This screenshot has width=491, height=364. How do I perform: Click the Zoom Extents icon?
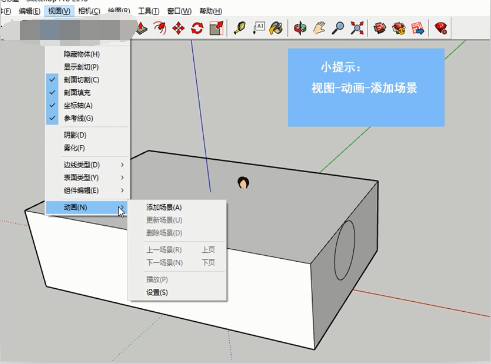tap(357, 28)
